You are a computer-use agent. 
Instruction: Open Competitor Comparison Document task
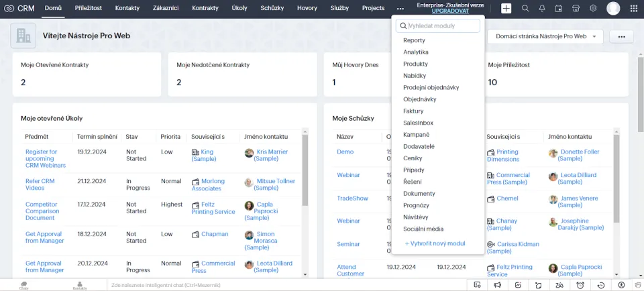coord(42,211)
